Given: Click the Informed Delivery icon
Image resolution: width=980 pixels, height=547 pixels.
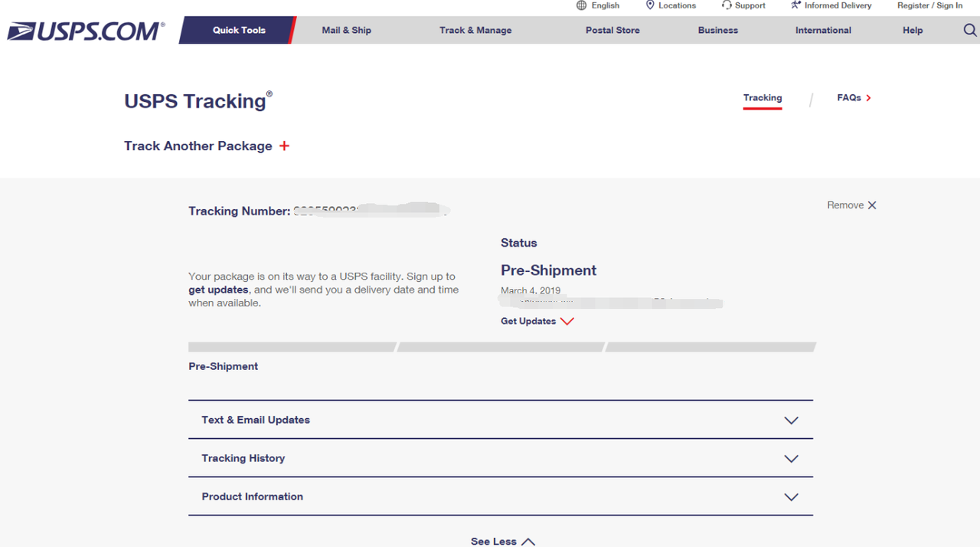Looking at the screenshot, I should (795, 5).
